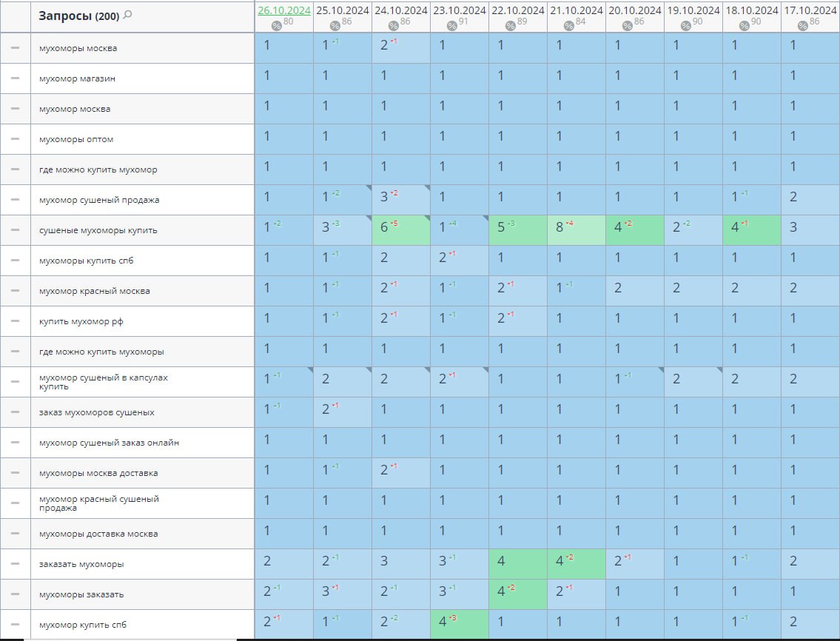Viewport: 840px width, 641px height.
Task: Click the minus icon beside мухоморы москва
Action: pyautogui.click(x=15, y=48)
